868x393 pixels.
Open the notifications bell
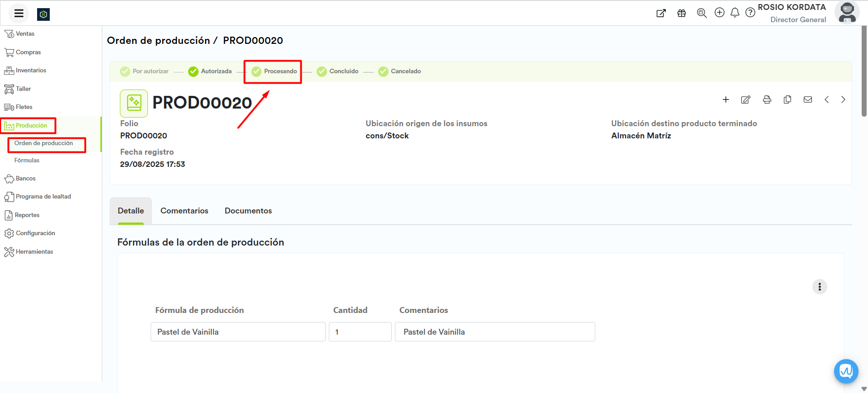coord(735,13)
